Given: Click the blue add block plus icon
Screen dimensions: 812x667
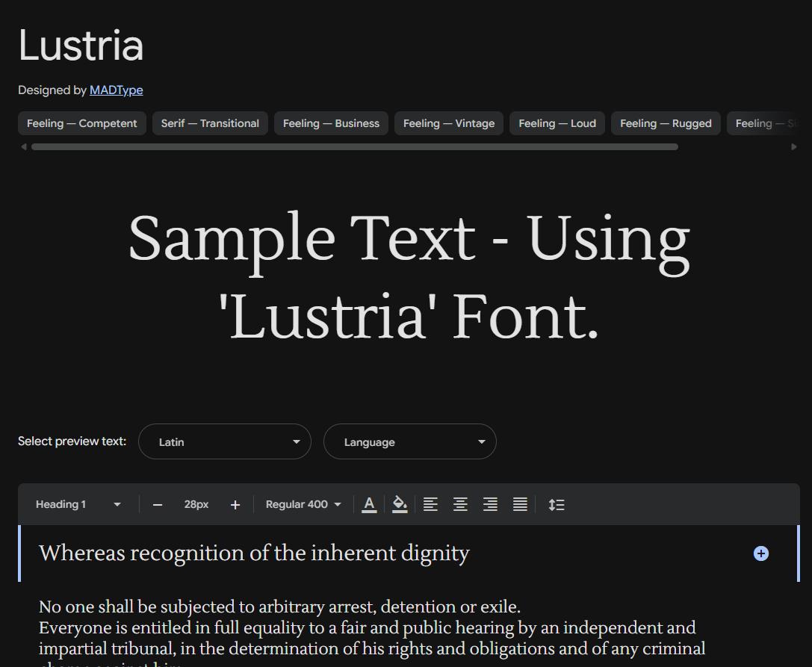Looking at the screenshot, I should pyautogui.click(x=760, y=553).
